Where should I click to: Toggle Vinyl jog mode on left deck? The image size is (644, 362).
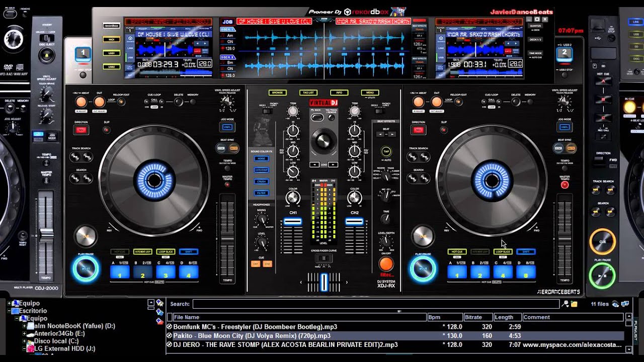pos(227,127)
